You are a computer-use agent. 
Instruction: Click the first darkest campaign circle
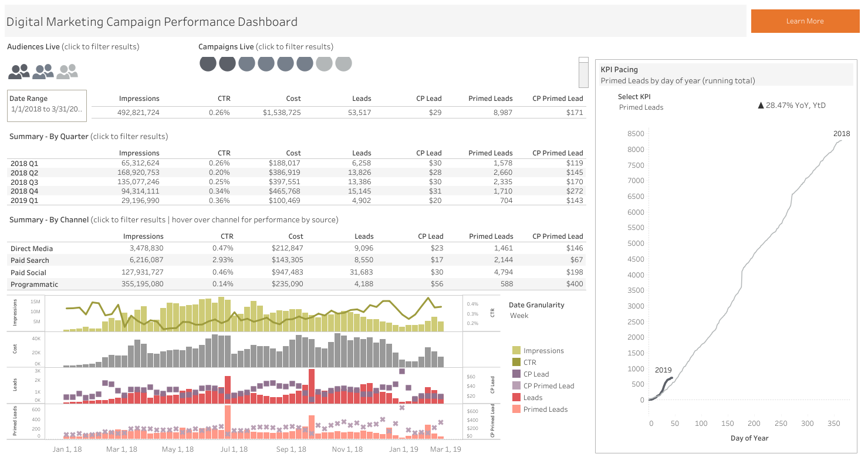pos(208,63)
